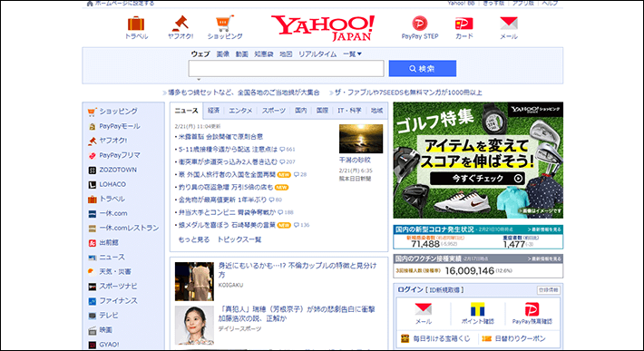Open the ヤフオク! gavel icon in header

click(x=180, y=24)
